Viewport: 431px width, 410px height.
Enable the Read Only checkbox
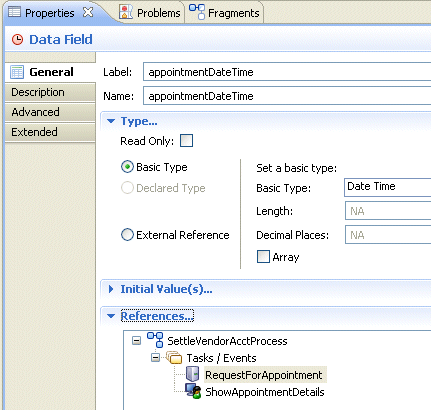[186, 141]
